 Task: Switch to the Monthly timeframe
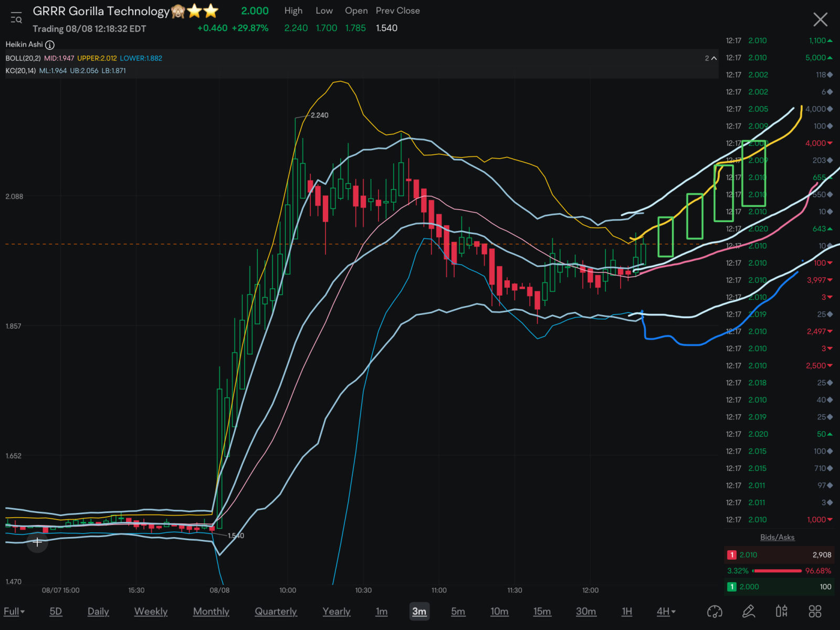tap(211, 611)
